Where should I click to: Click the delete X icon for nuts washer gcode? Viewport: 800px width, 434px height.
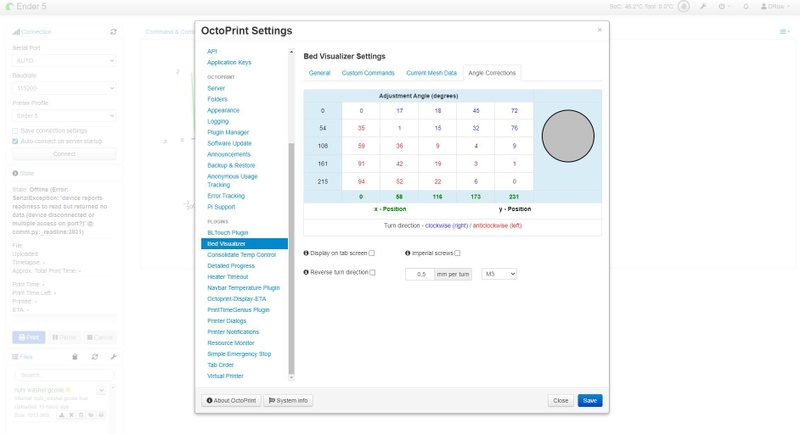pos(71,415)
